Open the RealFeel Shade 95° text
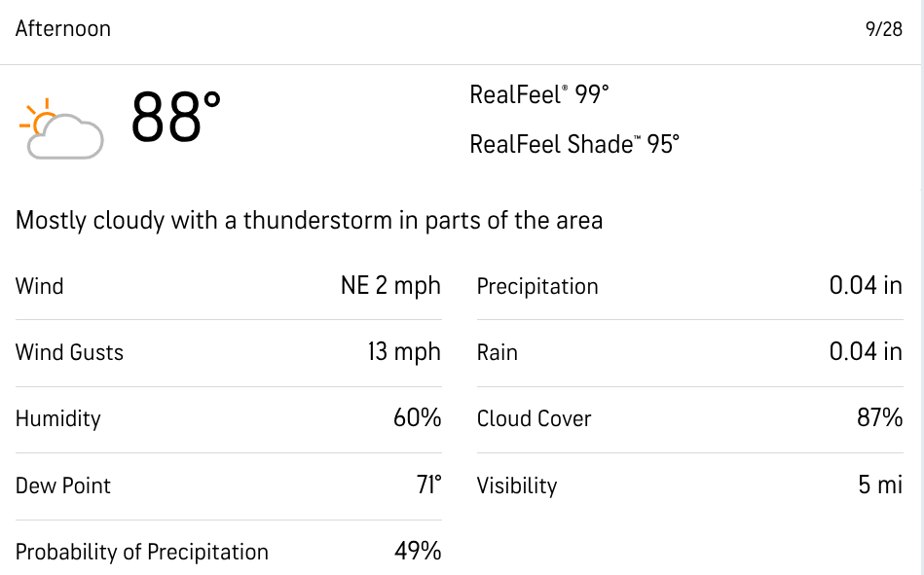Viewport: 924px width, 575px height. pyautogui.click(x=574, y=144)
